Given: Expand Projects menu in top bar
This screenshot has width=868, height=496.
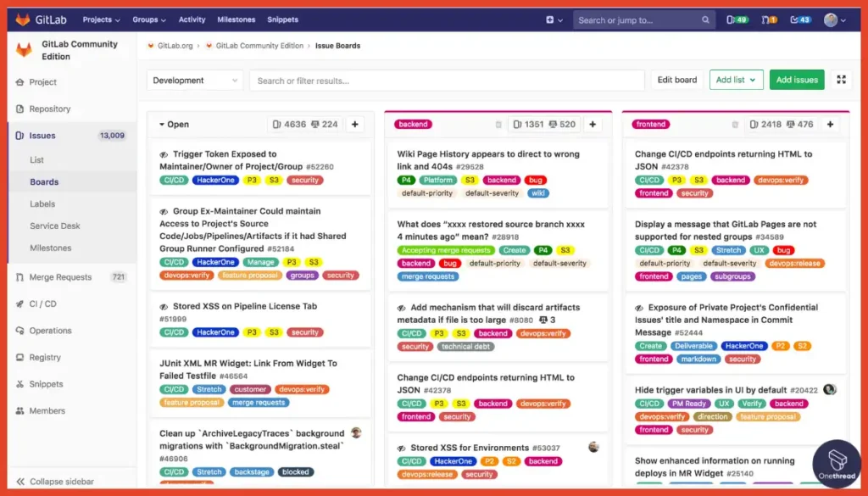Looking at the screenshot, I should coord(102,20).
